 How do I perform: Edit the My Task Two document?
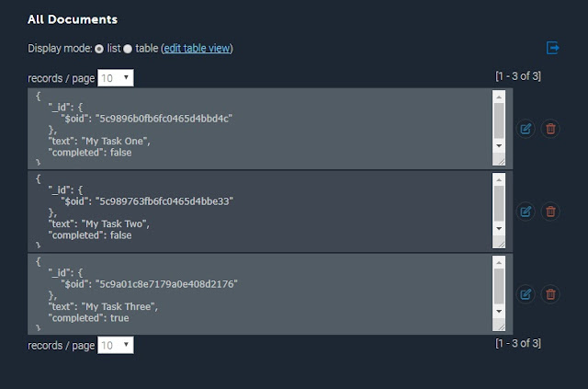pos(526,212)
